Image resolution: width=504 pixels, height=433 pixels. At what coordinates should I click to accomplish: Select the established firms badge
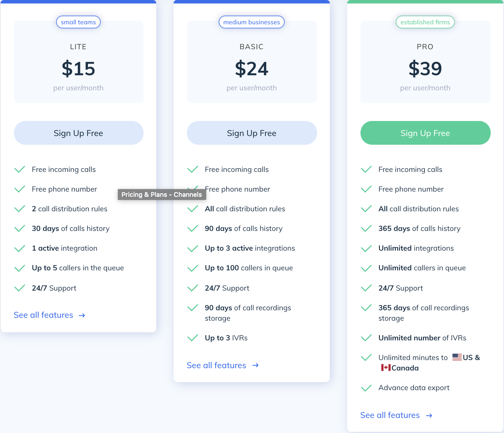pos(425,22)
